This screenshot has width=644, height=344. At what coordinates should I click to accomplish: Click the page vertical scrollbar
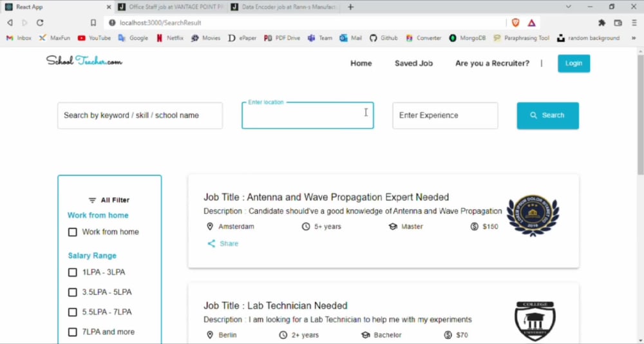640,114
